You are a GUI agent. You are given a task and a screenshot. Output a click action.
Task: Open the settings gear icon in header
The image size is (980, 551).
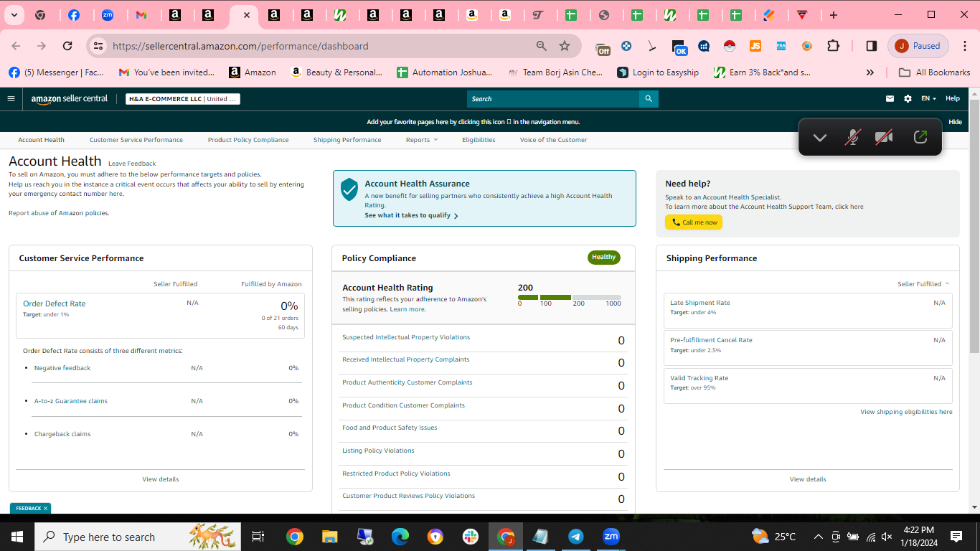(x=908, y=99)
